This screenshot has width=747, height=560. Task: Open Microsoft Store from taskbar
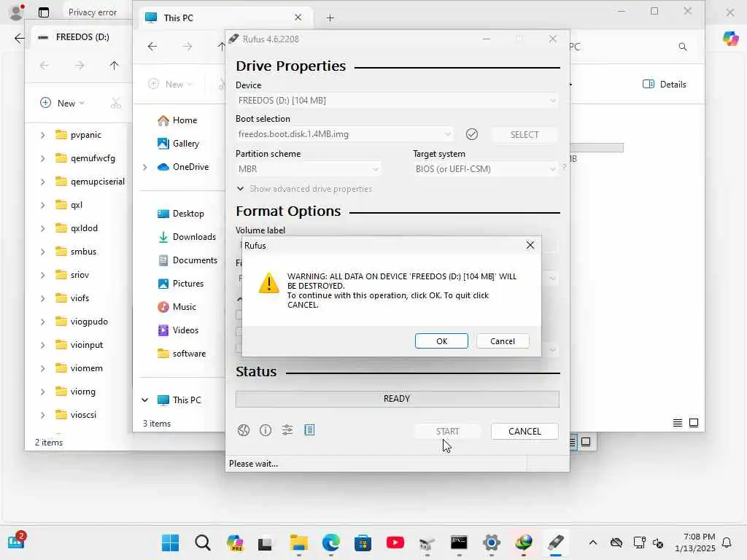click(x=363, y=542)
